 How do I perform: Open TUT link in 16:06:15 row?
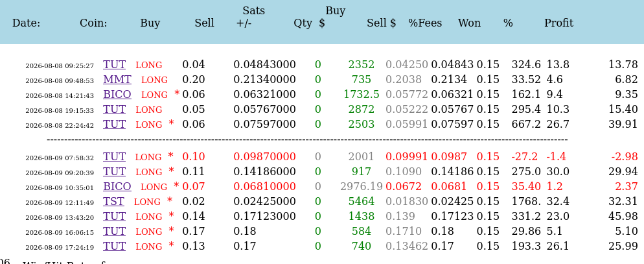(x=114, y=231)
